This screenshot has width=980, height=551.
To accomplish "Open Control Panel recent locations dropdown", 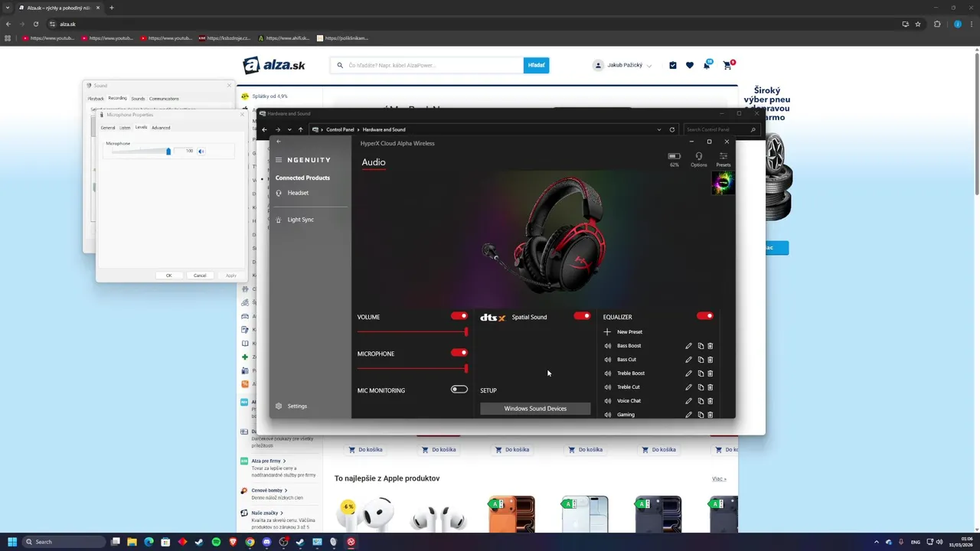I will pyautogui.click(x=289, y=129).
